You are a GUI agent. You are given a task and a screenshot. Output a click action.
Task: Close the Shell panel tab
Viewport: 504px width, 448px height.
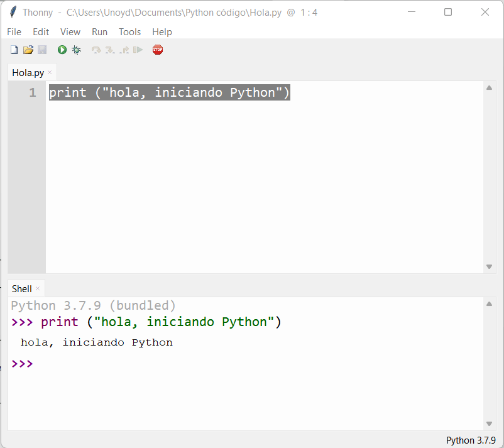click(x=38, y=289)
